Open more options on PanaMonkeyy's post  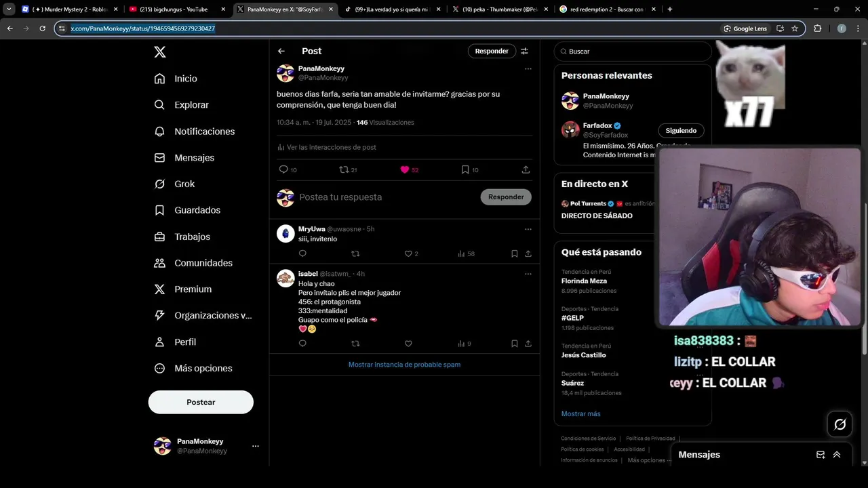pos(528,68)
